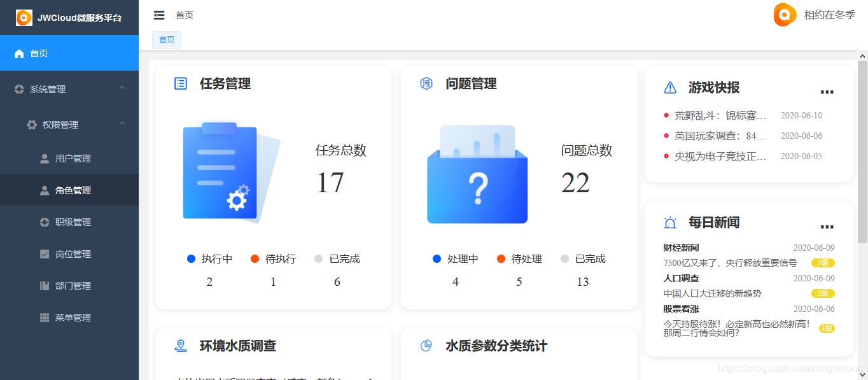The height and width of the screenshot is (380, 868).
Task: Switch to the 首页 page tab
Action: 167,39
